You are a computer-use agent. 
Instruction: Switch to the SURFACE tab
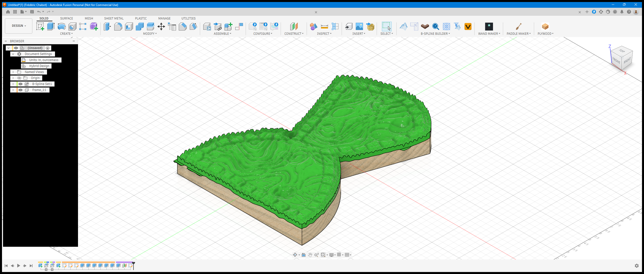click(x=66, y=18)
